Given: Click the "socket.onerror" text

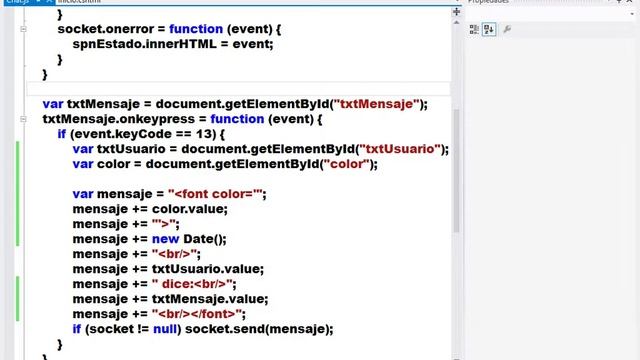Looking at the screenshot, I should pos(106,29).
